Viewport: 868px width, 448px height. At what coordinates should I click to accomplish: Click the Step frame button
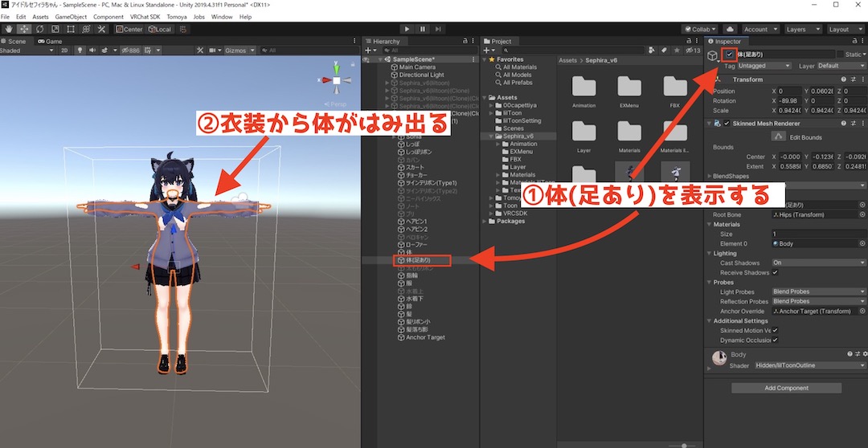point(438,30)
